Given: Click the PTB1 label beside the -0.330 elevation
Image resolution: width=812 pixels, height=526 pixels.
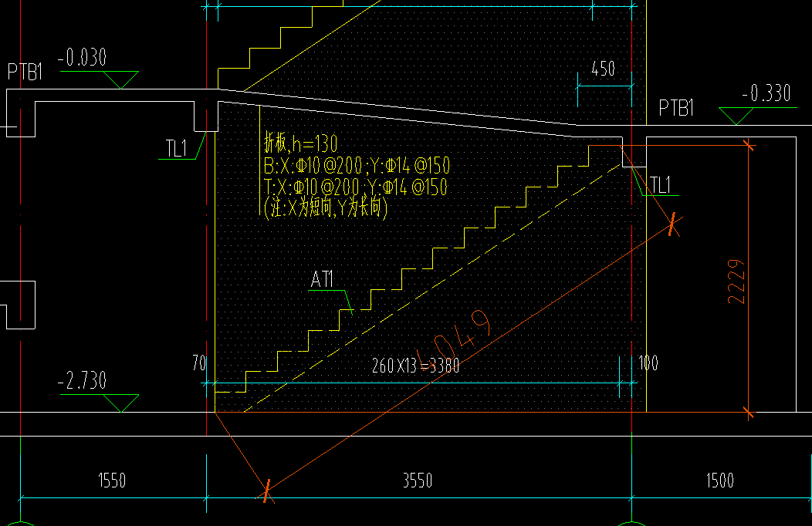Looking at the screenshot, I should [x=676, y=108].
